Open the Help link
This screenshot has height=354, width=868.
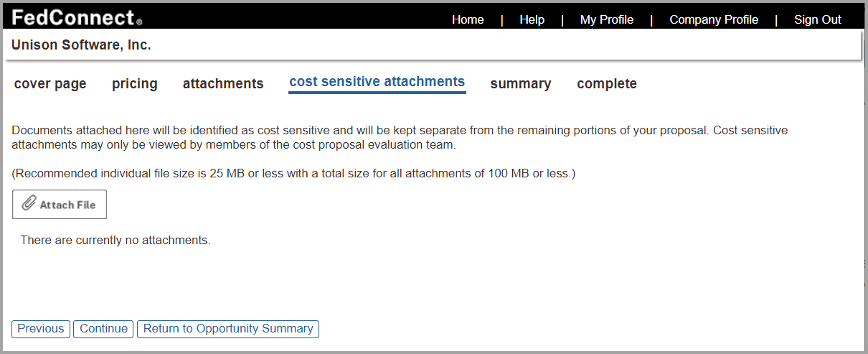(532, 20)
